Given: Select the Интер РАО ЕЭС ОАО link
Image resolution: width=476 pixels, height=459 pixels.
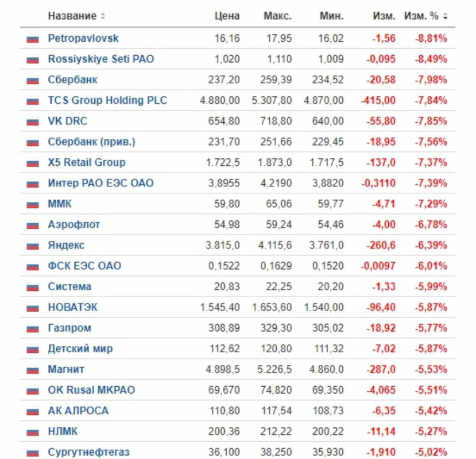Looking at the screenshot, I should click(x=100, y=183).
